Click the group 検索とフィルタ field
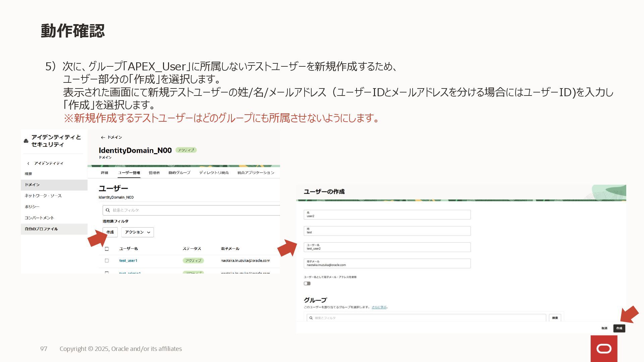Image resolution: width=644 pixels, height=362 pixels. pyautogui.click(x=426, y=318)
